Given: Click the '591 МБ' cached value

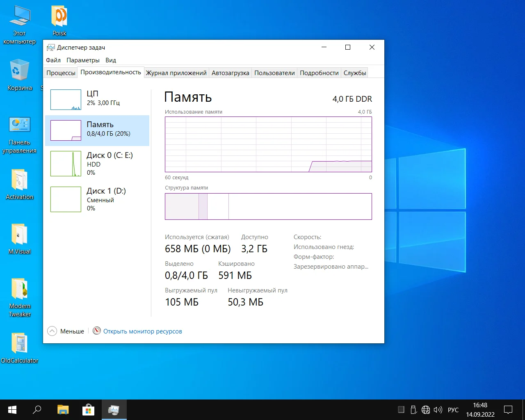Looking at the screenshot, I should pyautogui.click(x=235, y=275).
